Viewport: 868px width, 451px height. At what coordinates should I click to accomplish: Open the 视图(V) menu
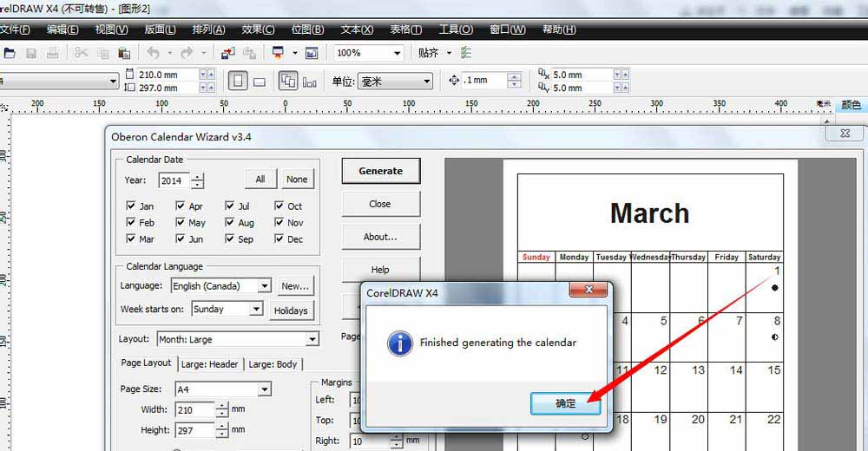coord(111,29)
